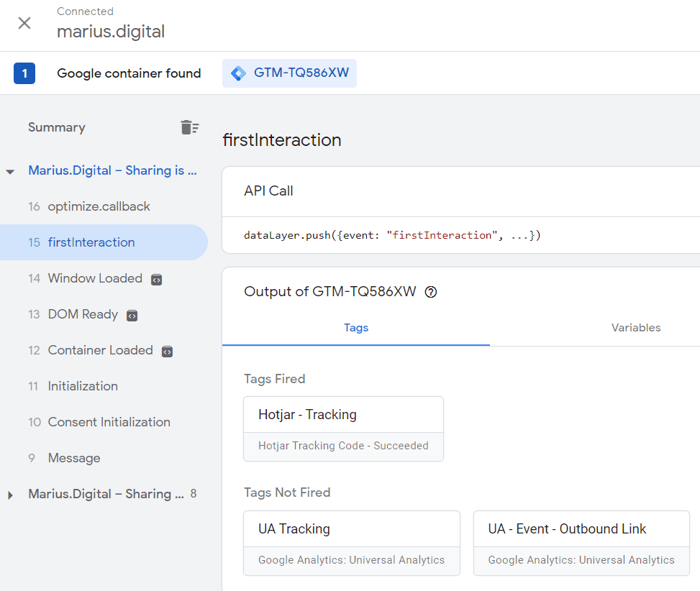
Task: Click the Tags Fired heading
Action: tap(275, 379)
